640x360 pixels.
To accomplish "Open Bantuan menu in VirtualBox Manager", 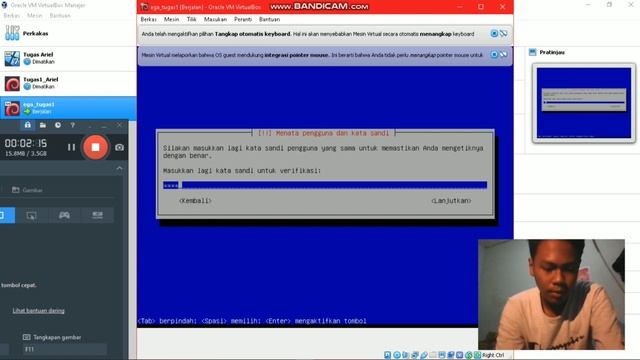I will tap(60, 16).
